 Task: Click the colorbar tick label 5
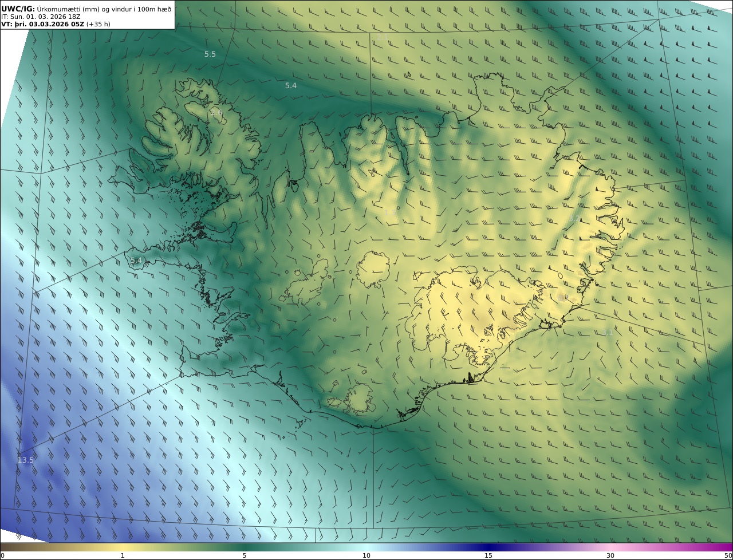click(245, 555)
